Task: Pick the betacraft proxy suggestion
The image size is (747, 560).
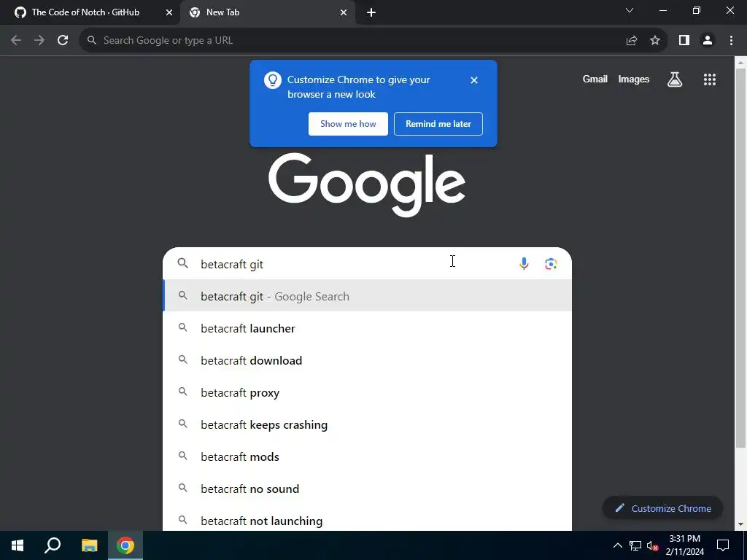Action: (x=368, y=392)
